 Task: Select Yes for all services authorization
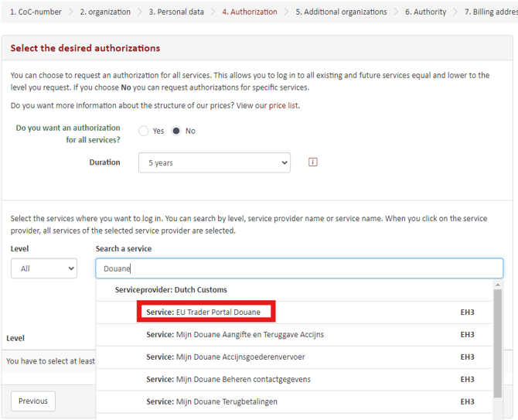click(x=143, y=131)
